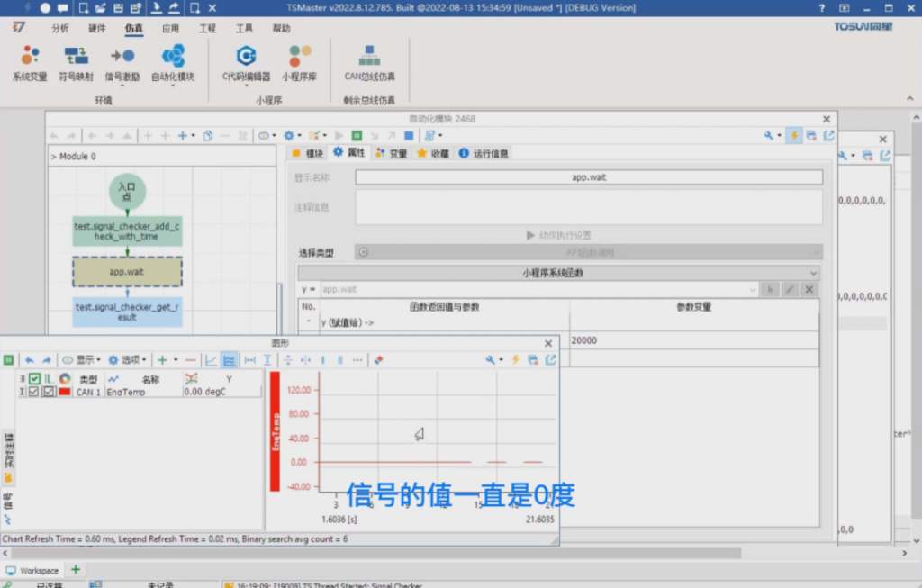Open the 符号映射 symbol mapping tool
The image size is (922, 588).
click(76, 64)
